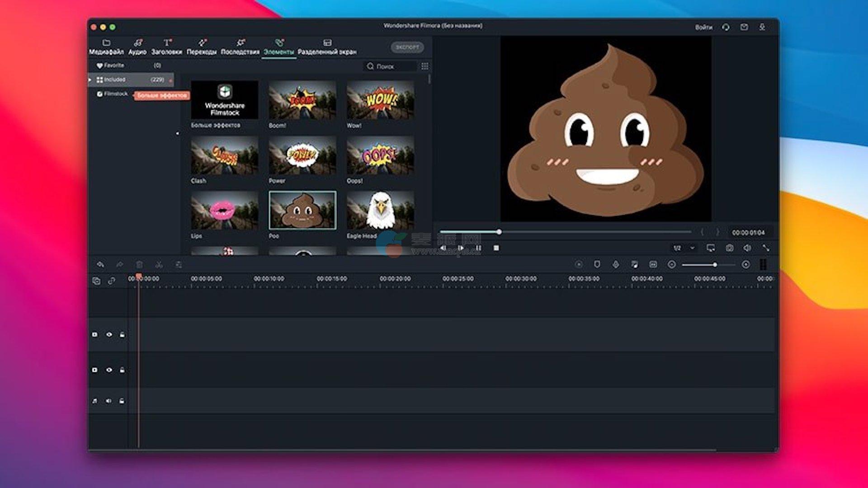This screenshot has width=868, height=488.
Task: Expand the Included category arrow
Action: [x=90, y=80]
